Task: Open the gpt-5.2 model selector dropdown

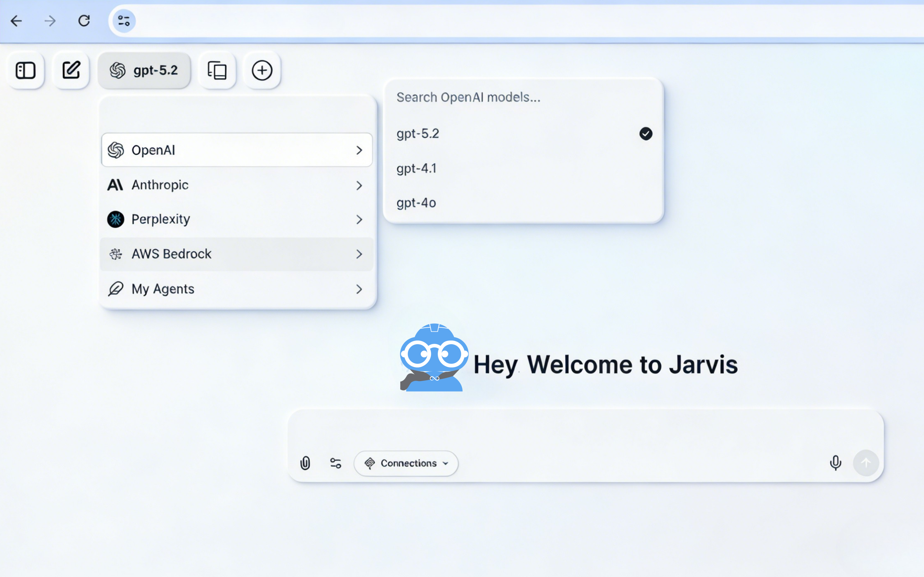Action: 144,71
